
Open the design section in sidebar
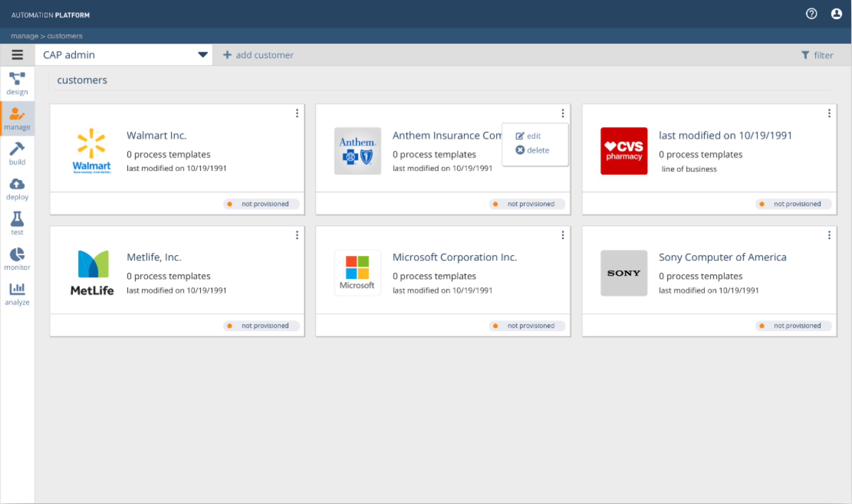click(x=17, y=84)
